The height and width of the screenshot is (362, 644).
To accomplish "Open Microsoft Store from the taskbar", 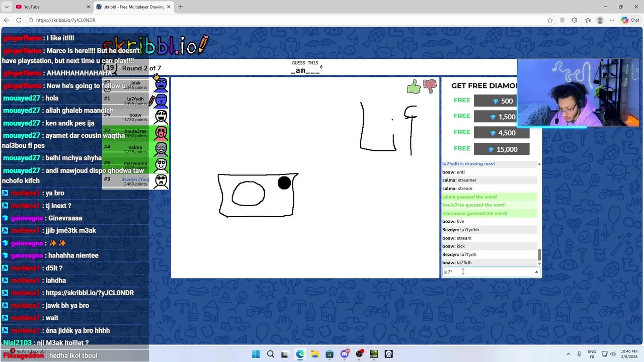I will [x=330, y=354].
